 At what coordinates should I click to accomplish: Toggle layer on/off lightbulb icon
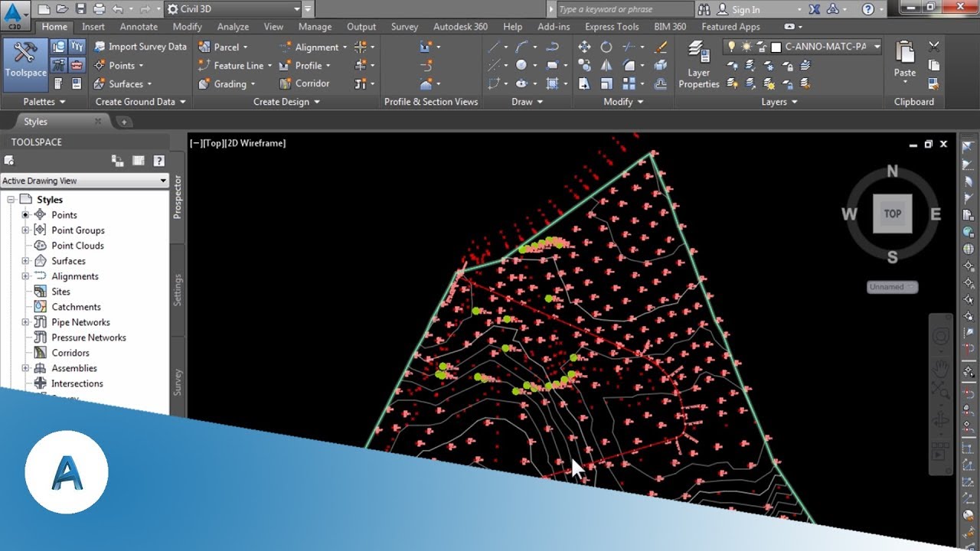point(731,47)
